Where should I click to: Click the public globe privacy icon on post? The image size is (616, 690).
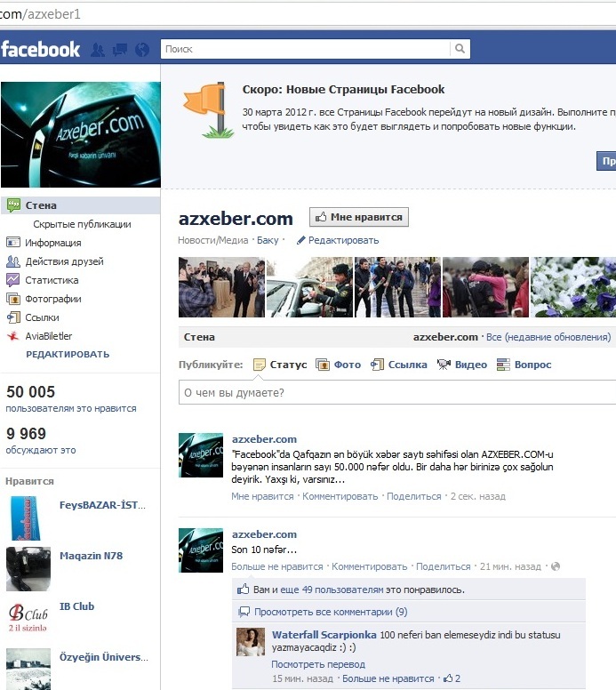click(556, 566)
